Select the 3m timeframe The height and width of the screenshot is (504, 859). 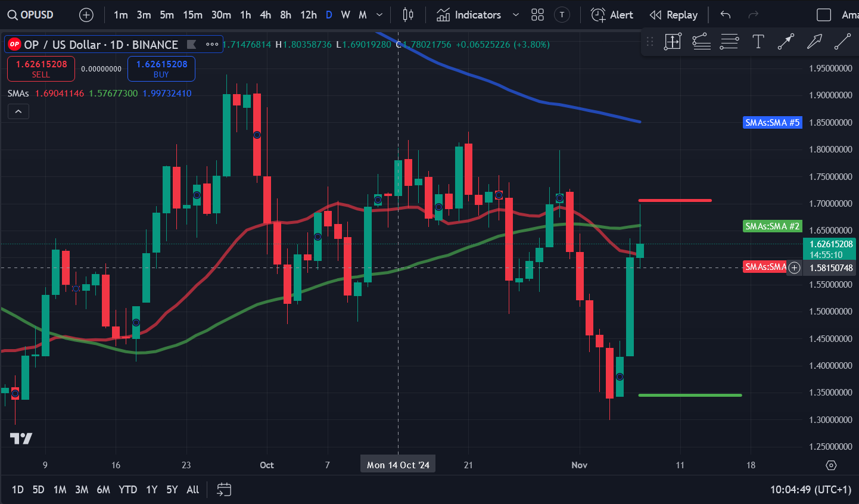point(144,15)
